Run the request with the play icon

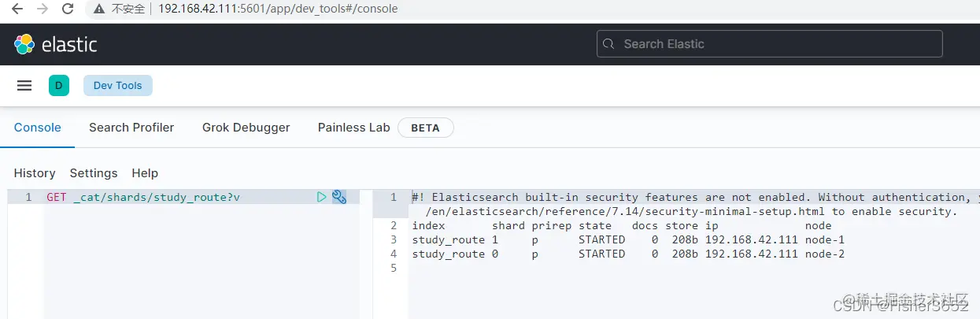[321, 197]
